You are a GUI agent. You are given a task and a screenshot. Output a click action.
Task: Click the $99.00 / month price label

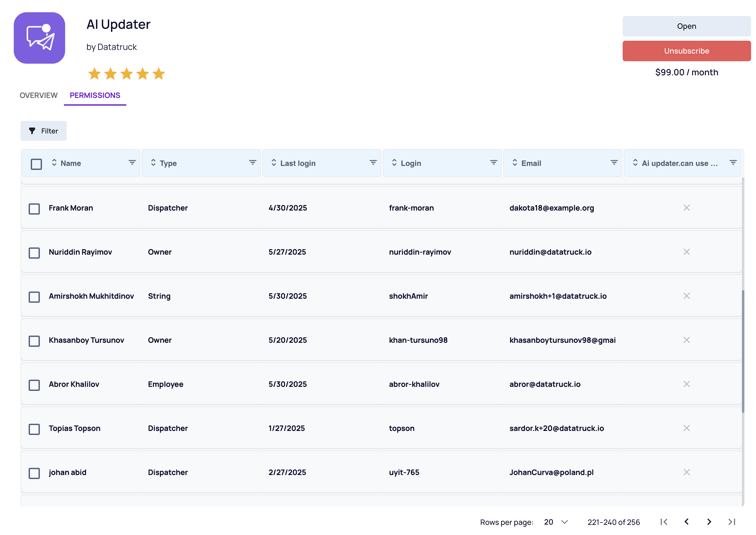[687, 72]
